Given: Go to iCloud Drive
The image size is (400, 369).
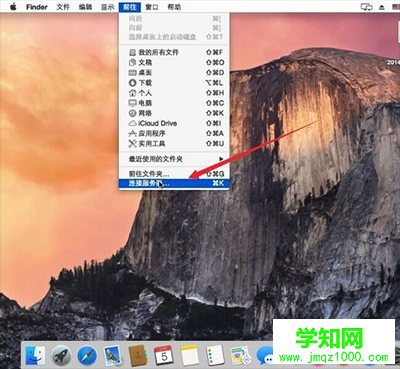Looking at the screenshot, I should pos(174,123).
